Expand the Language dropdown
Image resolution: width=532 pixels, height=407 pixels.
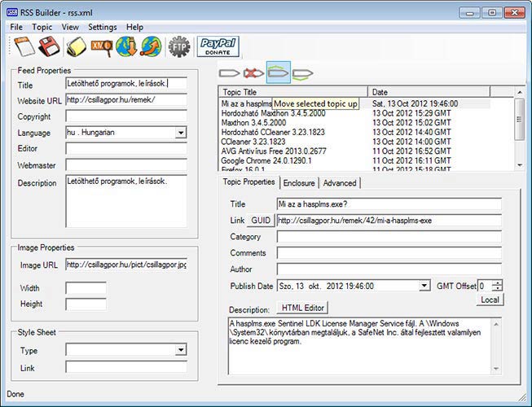(181, 133)
